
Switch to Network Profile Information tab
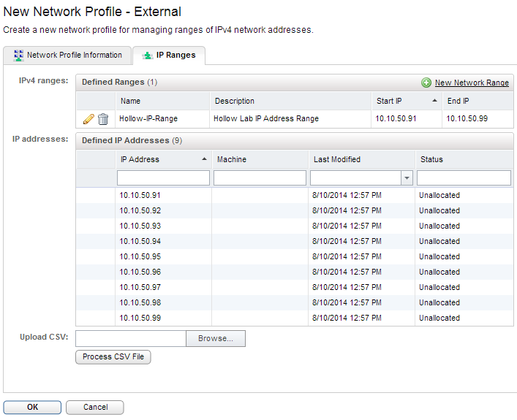click(74, 56)
